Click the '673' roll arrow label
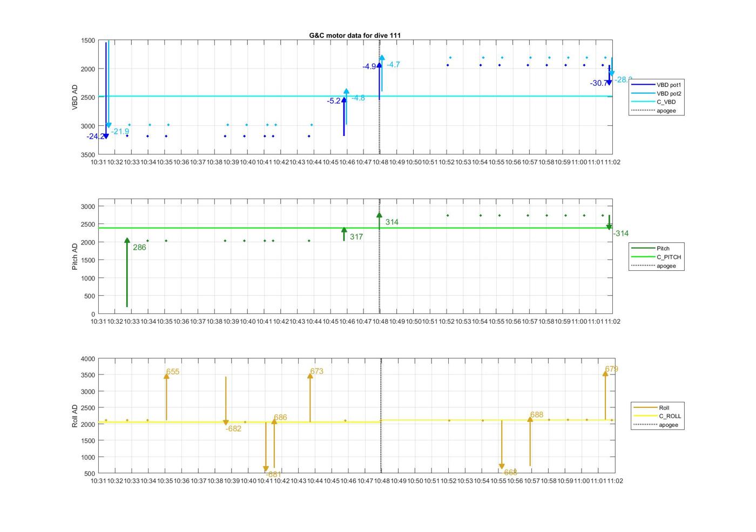The width and height of the screenshot is (756, 532). click(316, 371)
